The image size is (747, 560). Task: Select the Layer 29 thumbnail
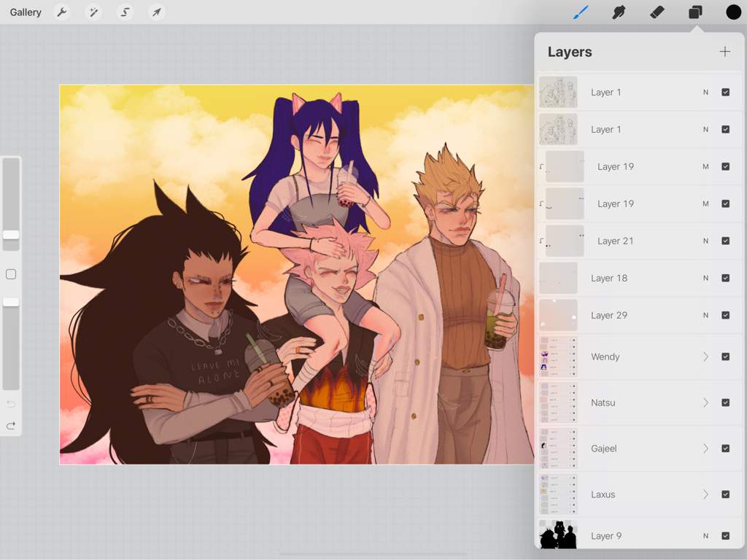pos(558,315)
